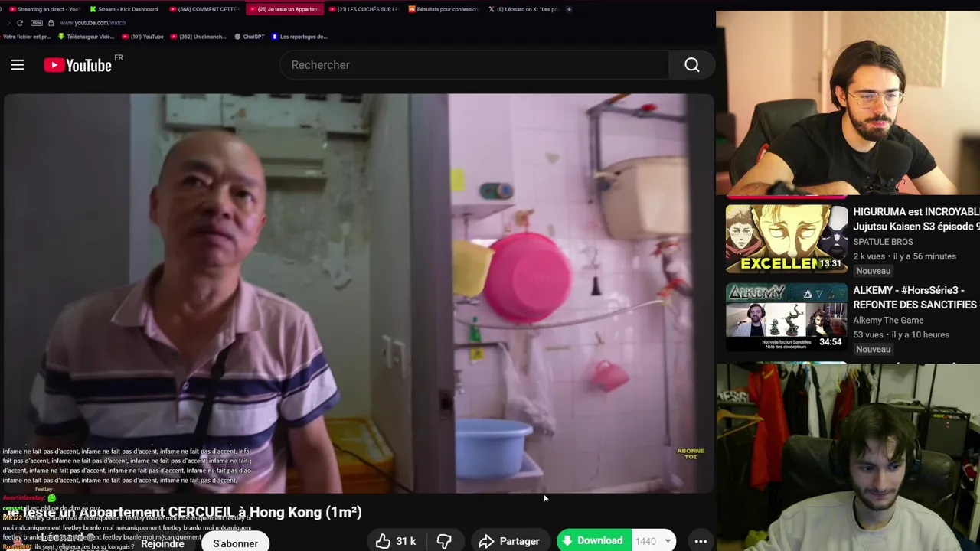Share the video via Partager
This screenshot has width=980, height=551.
click(x=509, y=541)
